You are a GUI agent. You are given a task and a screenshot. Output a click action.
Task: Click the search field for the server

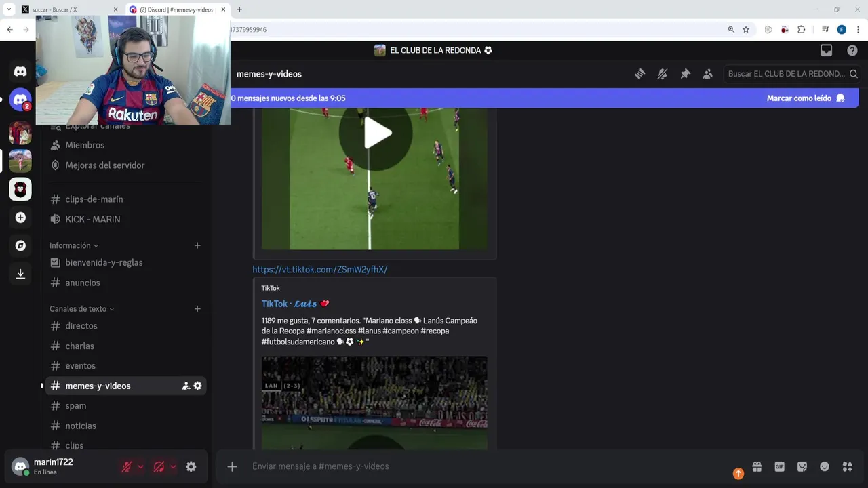(792, 74)
